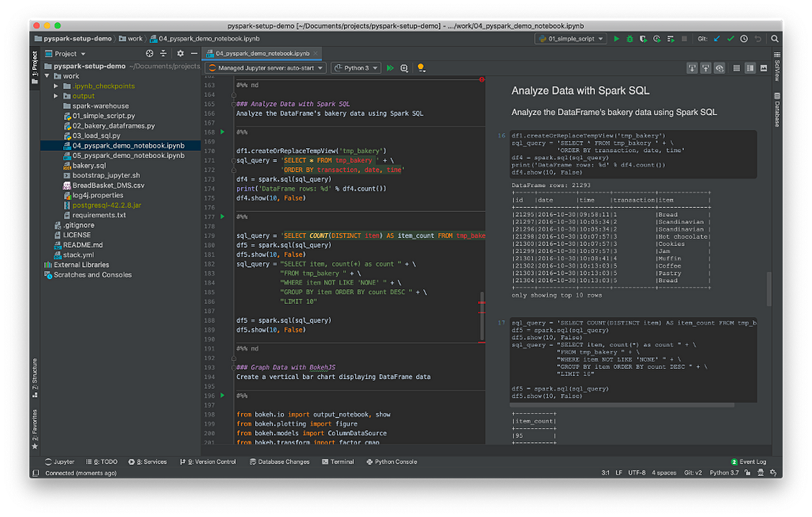Viewport: 812px width, 517px height.
Task: Open the Jupyter tool window tab
Action: [59, 461]
